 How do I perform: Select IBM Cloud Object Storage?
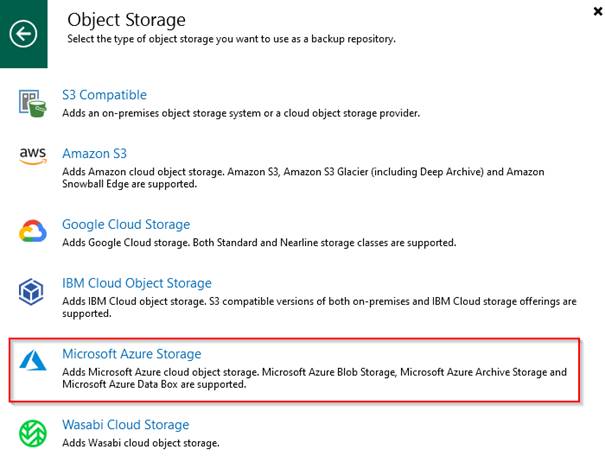[x=137, y=283]
